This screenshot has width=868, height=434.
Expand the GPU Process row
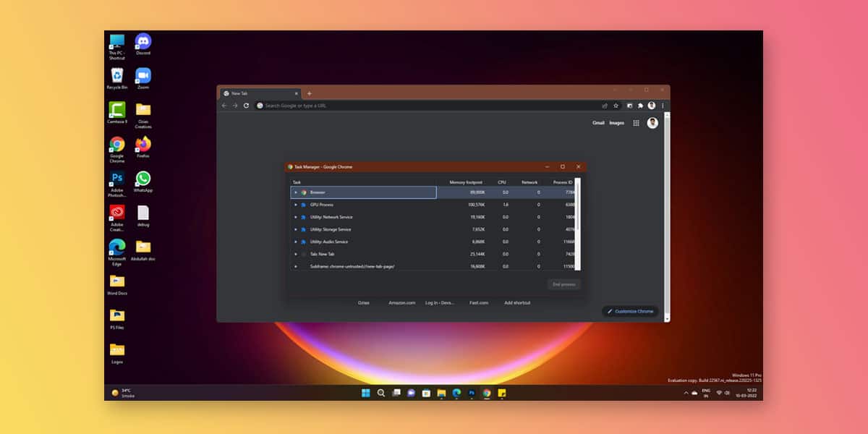(296, 205)
